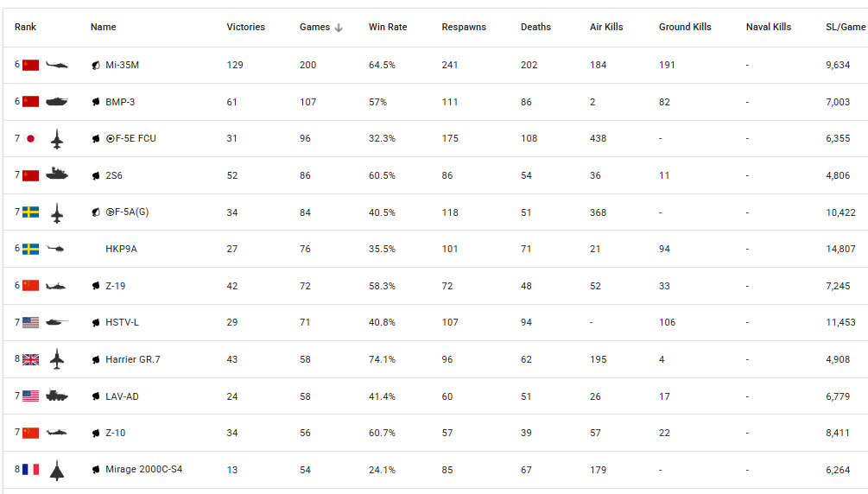Click the British flag in the Harrier GR.7 row
The image size is (868, 494).
[x=31, y=359]
